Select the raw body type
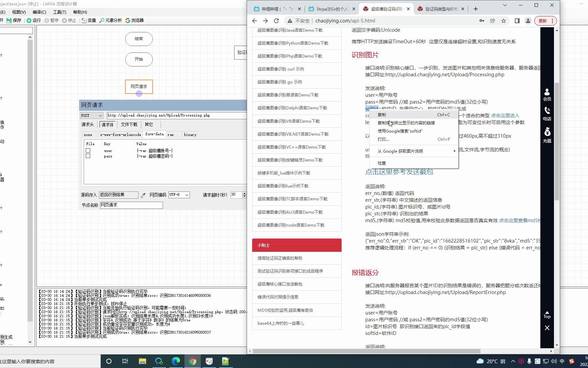 (171, 135)
